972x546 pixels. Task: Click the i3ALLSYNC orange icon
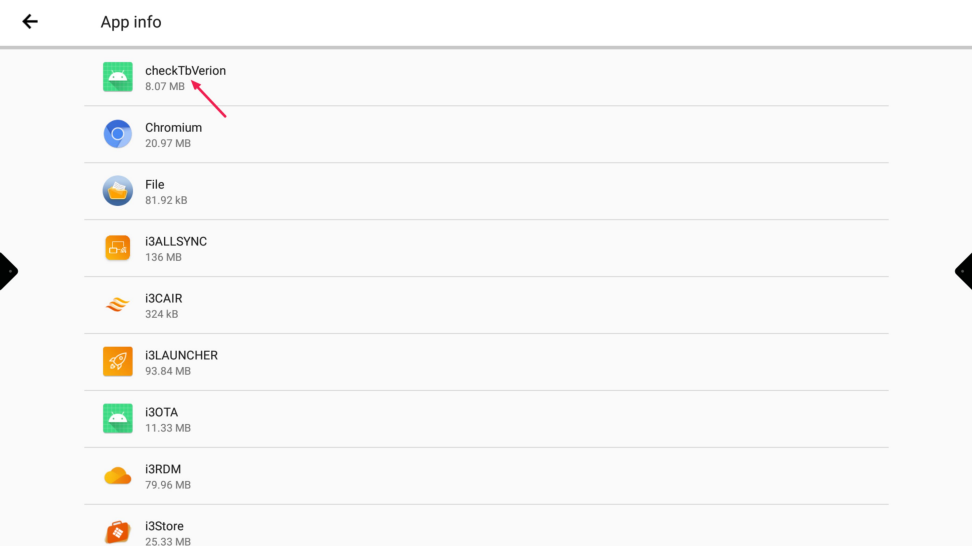(x=118, y=248)
